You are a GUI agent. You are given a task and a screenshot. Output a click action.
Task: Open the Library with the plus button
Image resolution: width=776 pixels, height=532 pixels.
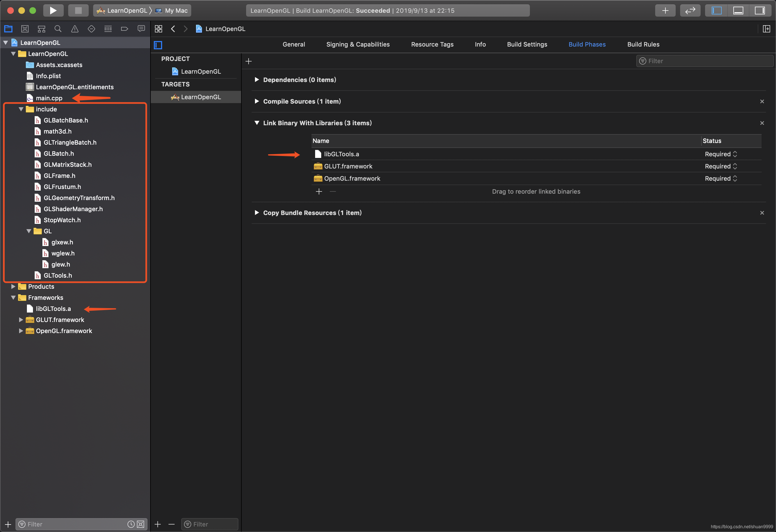(x=665, y=10)
